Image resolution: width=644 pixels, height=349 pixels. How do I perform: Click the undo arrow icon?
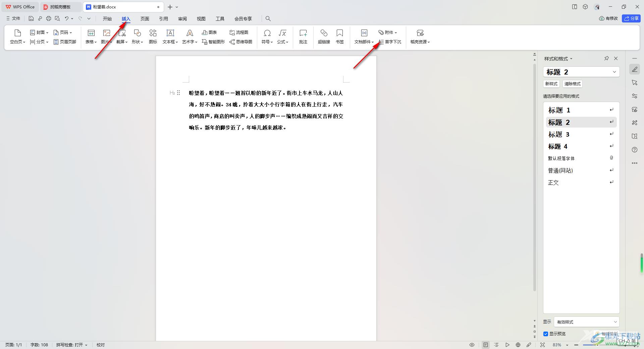[67, 18]
